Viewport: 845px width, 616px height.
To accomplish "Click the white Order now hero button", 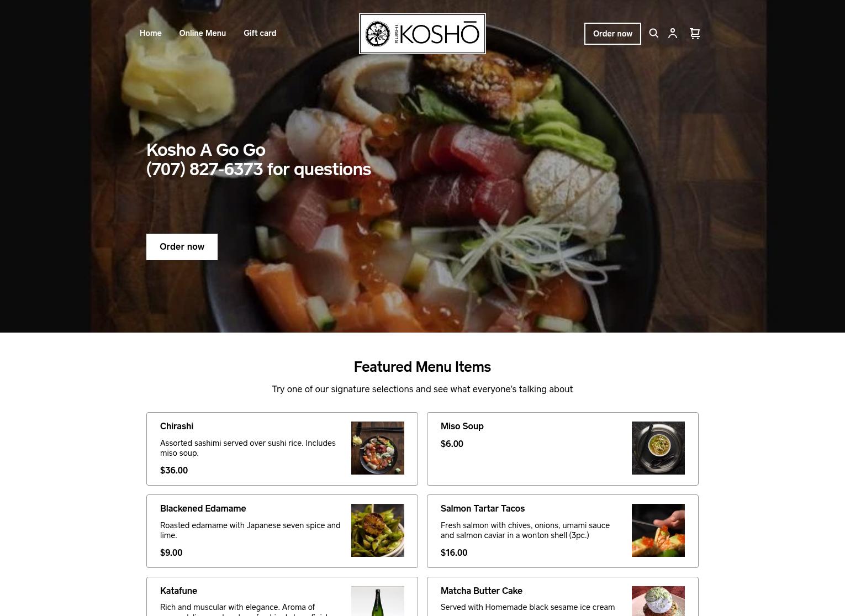I will point(182,246).
